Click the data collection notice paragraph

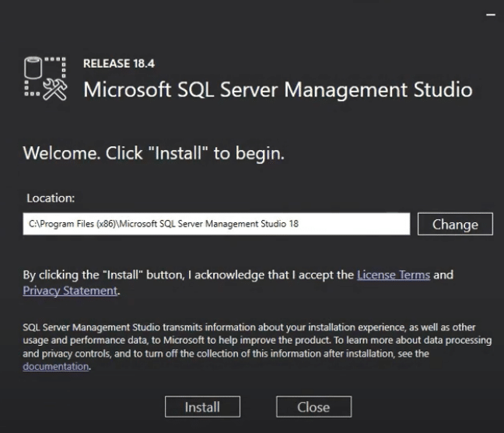click(x=249, y=340)
